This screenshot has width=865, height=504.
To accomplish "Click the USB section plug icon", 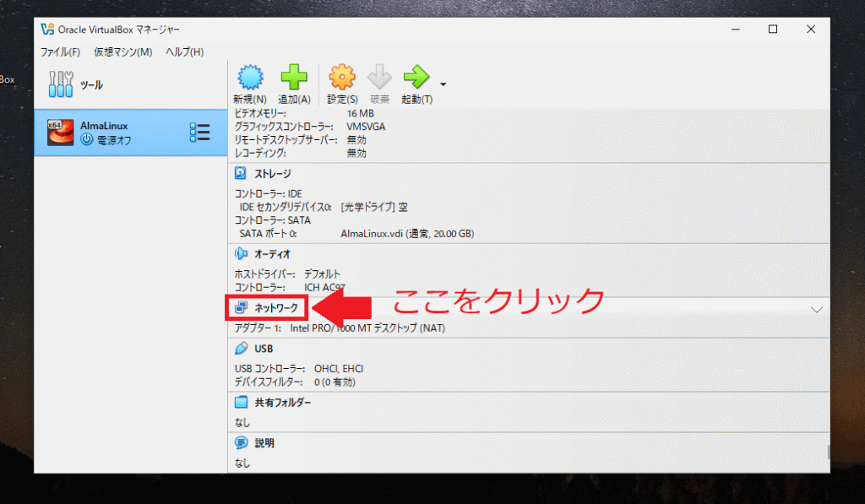I will pos(241,349).
